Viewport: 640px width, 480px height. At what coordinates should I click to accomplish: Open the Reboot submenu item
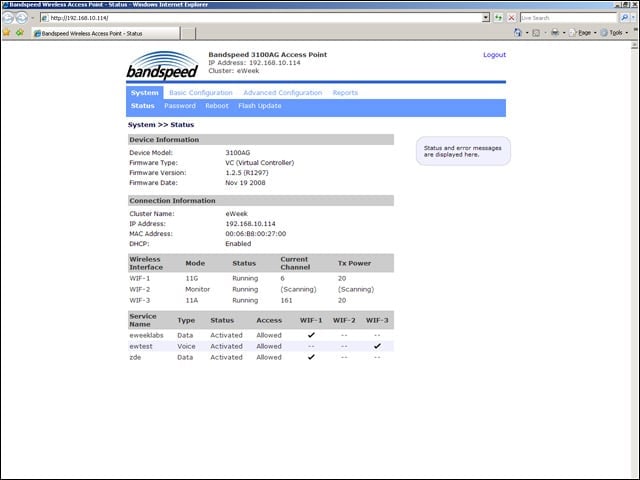[x=217, y=106]
